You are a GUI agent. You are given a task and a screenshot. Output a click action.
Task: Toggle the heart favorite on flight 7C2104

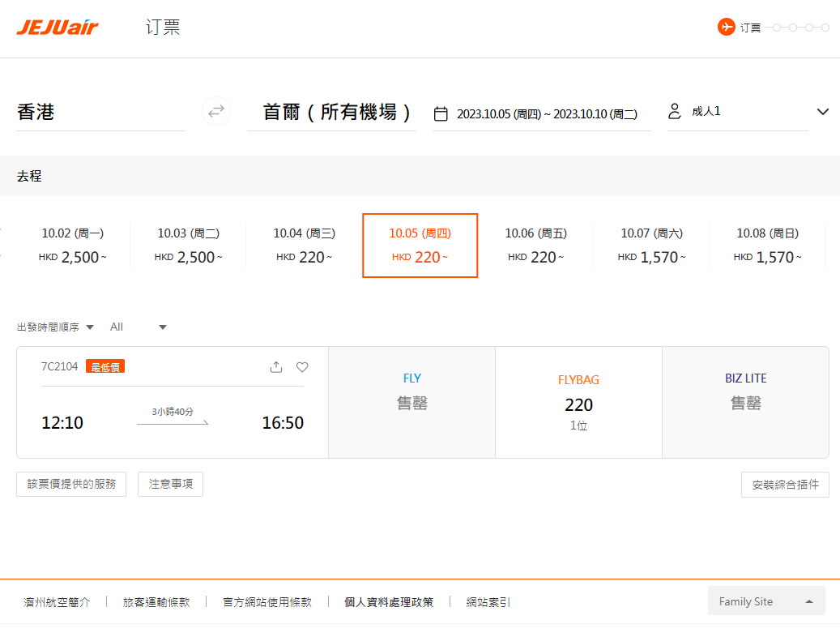pyautogui.click(x=301, y=366)
